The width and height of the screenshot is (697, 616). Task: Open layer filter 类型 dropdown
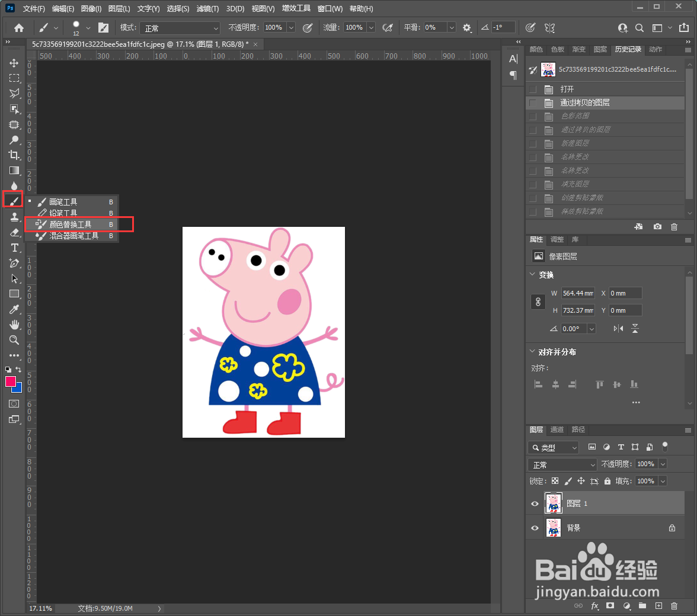[x=554, y=447]
